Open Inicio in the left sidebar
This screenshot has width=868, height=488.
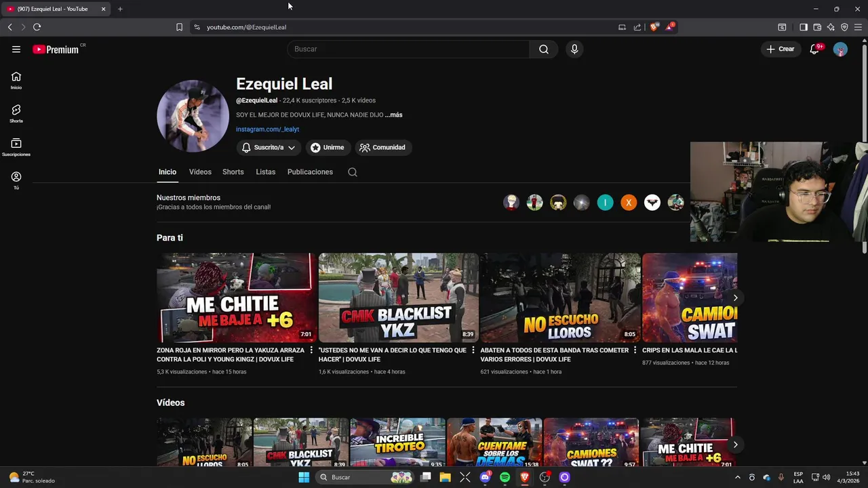coord(16,81)
